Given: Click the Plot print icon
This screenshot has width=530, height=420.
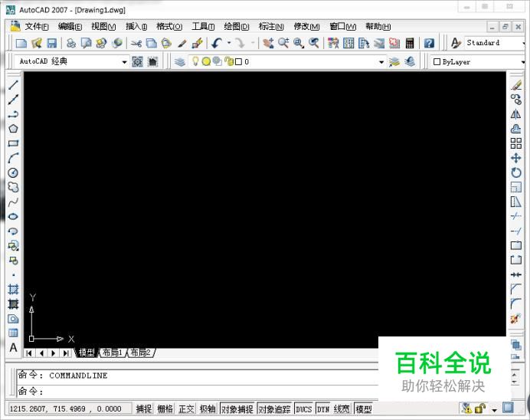Looking at the screenshot, I should pyautogui.click(x=71, y=43).
